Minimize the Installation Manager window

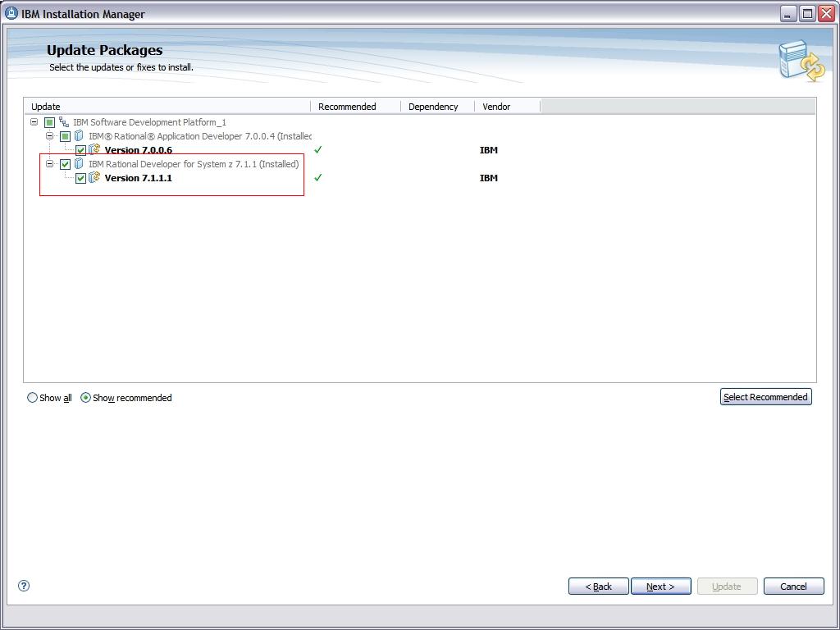point(787,13)
